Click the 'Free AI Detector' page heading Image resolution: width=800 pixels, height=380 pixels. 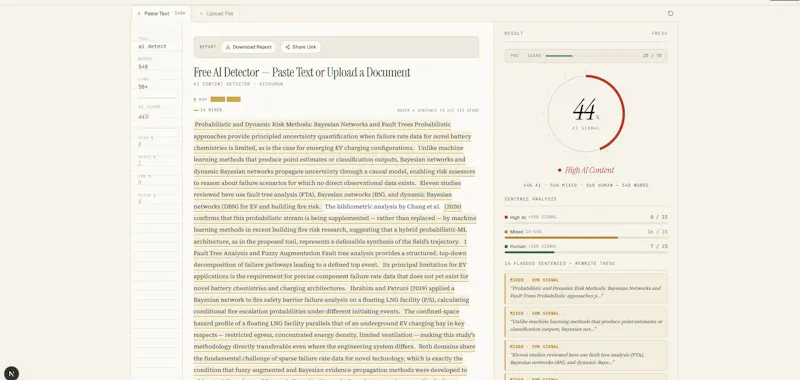tap(302, 72)
